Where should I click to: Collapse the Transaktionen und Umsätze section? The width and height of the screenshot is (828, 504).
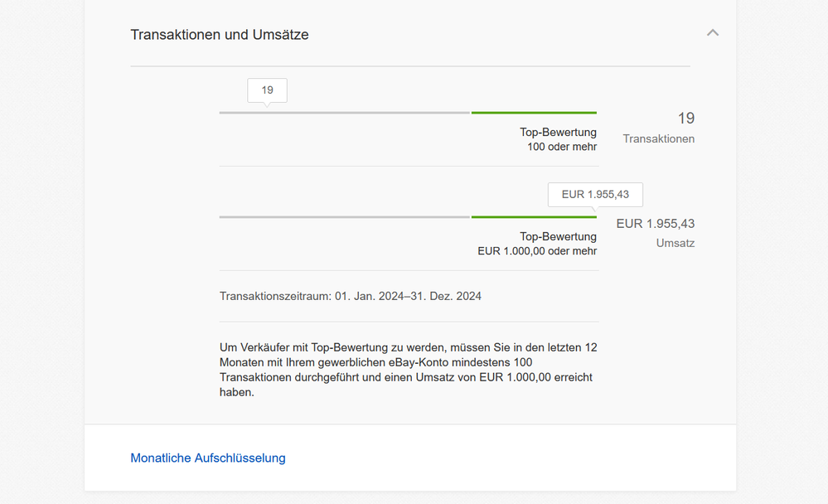click(712, 33)
